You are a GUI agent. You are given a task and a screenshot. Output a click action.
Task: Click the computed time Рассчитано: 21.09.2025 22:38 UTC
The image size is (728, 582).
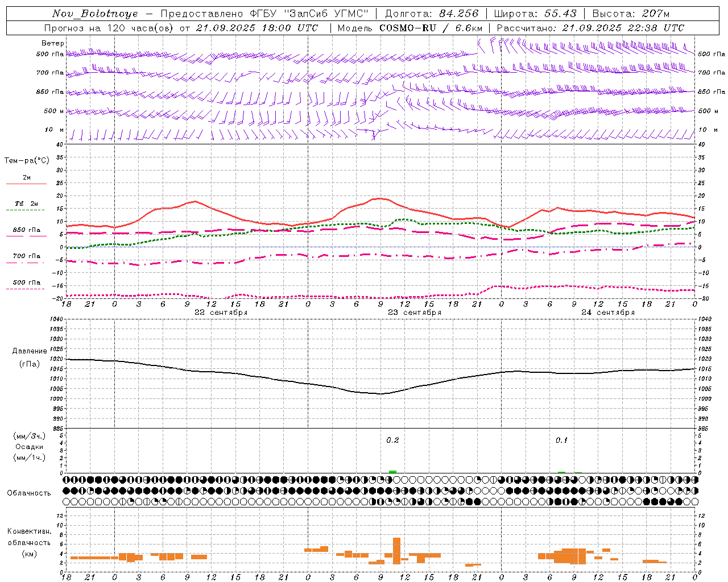tap(590, 28)
